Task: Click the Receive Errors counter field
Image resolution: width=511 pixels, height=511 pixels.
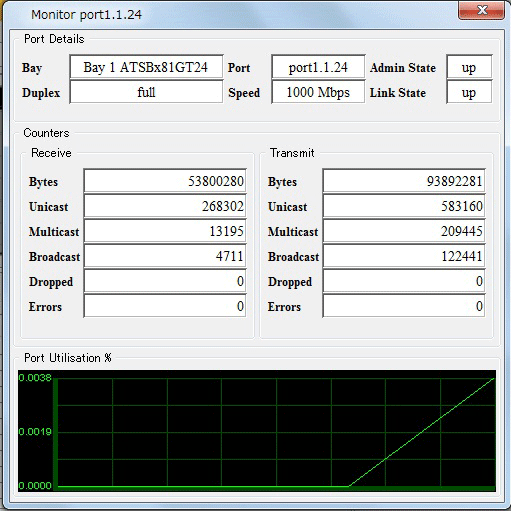Action: click(165, 306)
